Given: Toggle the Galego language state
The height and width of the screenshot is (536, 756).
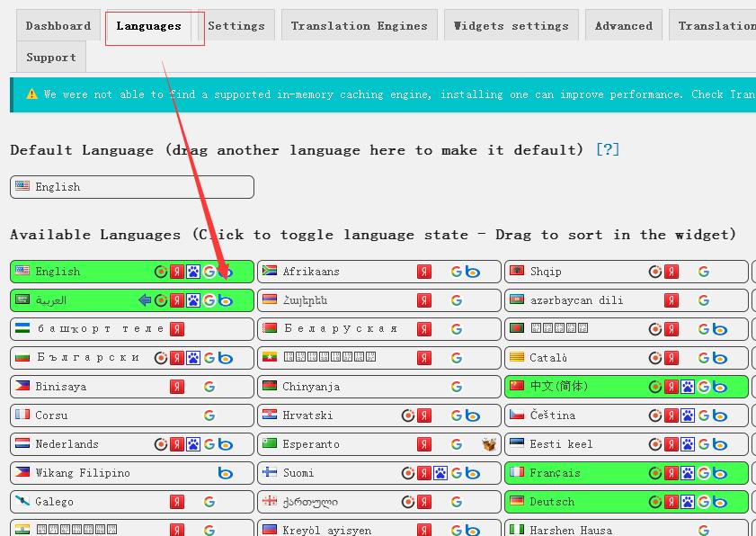Looking at the screenshot, I should [131, 502].
